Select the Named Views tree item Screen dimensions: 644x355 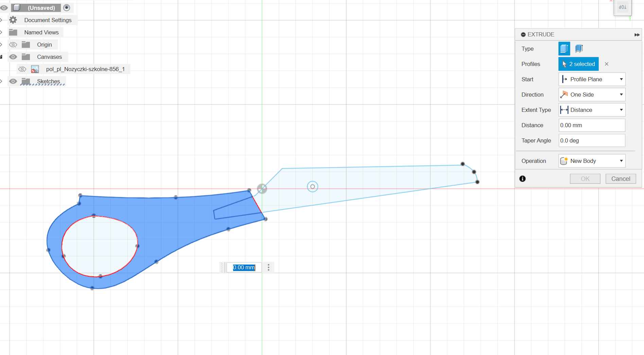click(41, 32)
